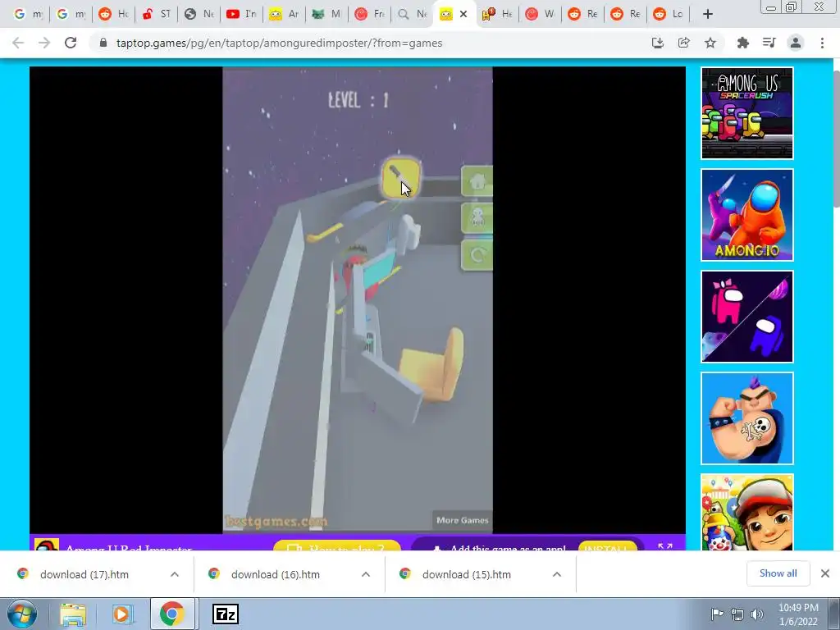Go back using the browser back arrow
The image size is (840, 630).
18,43
